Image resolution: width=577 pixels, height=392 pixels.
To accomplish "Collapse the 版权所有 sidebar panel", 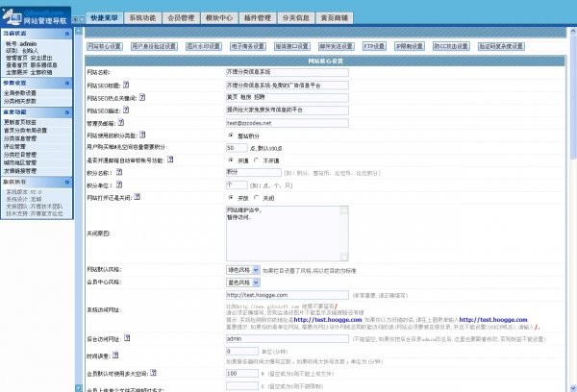I will [67, 182].
